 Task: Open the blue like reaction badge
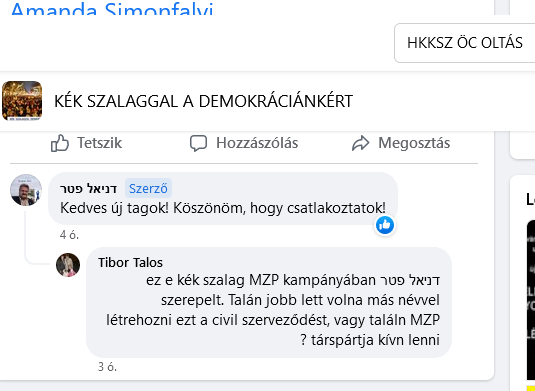point(385,225)
